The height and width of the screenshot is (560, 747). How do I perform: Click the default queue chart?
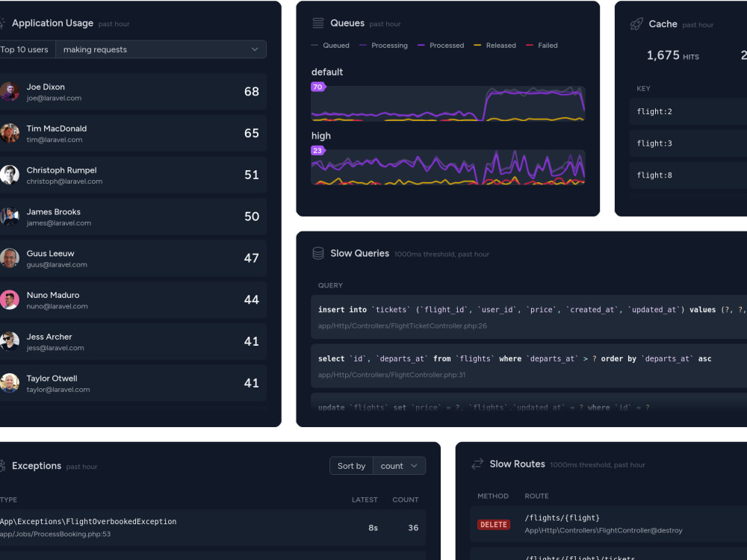point(447,104)
